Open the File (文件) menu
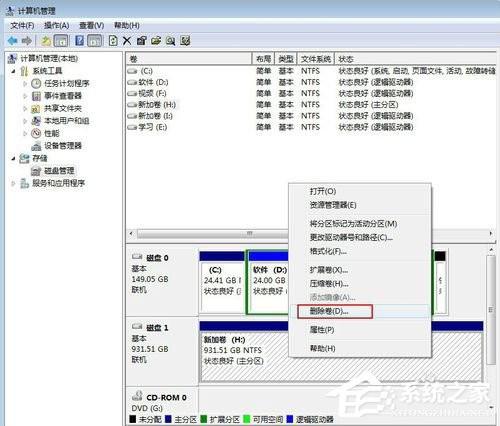The image size is (500, 426). click(22, 26)
